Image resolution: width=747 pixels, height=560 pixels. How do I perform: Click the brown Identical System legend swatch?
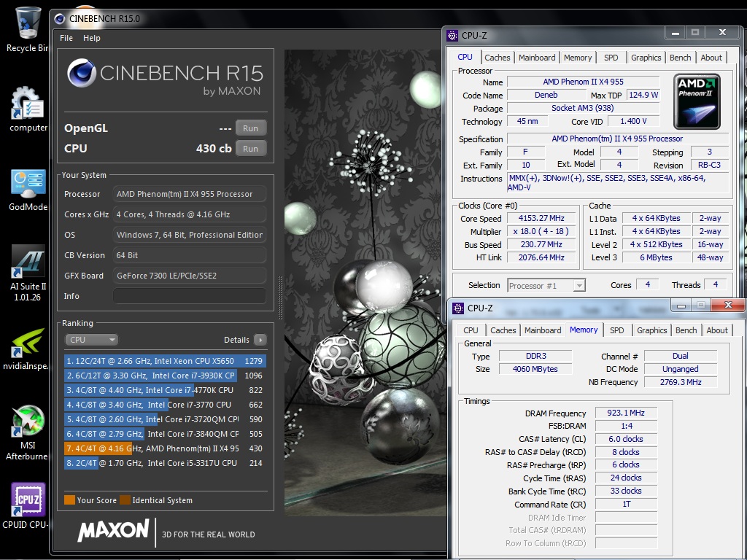pyautogui.click(x=125, y=500)
